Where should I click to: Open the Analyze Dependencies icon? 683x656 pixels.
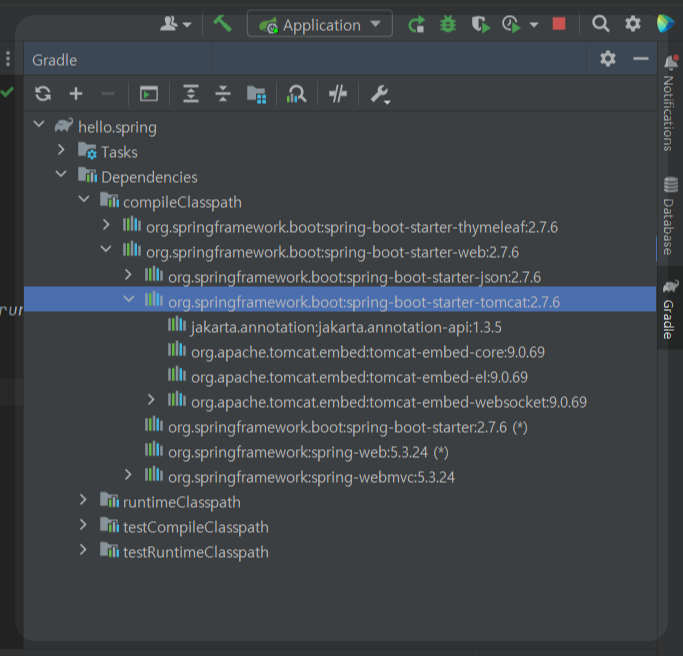click(296, 94)
